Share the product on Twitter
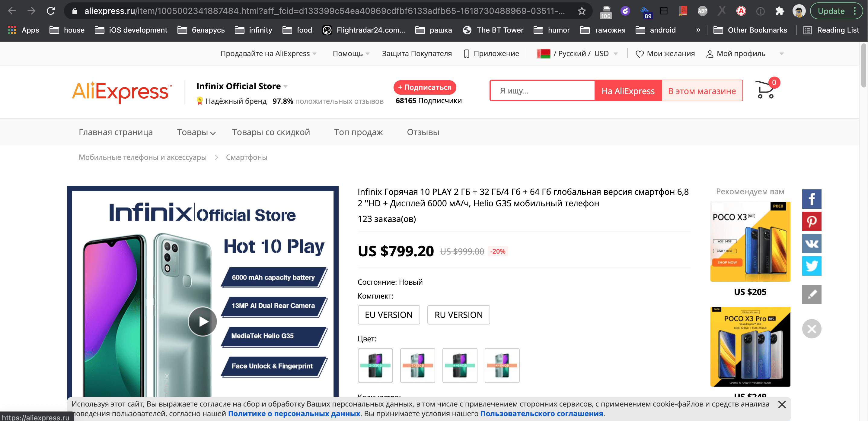 tap(811, 266)
